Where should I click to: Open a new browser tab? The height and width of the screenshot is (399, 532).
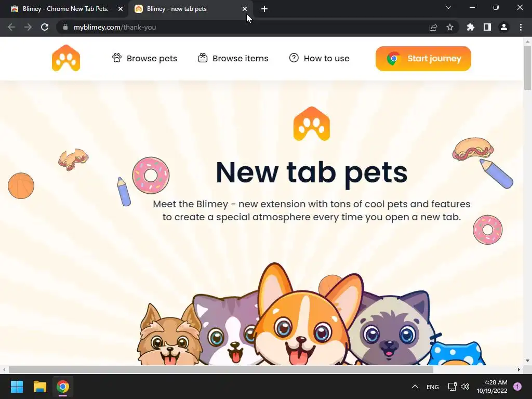pyautogui.click(x=264, y=9)
